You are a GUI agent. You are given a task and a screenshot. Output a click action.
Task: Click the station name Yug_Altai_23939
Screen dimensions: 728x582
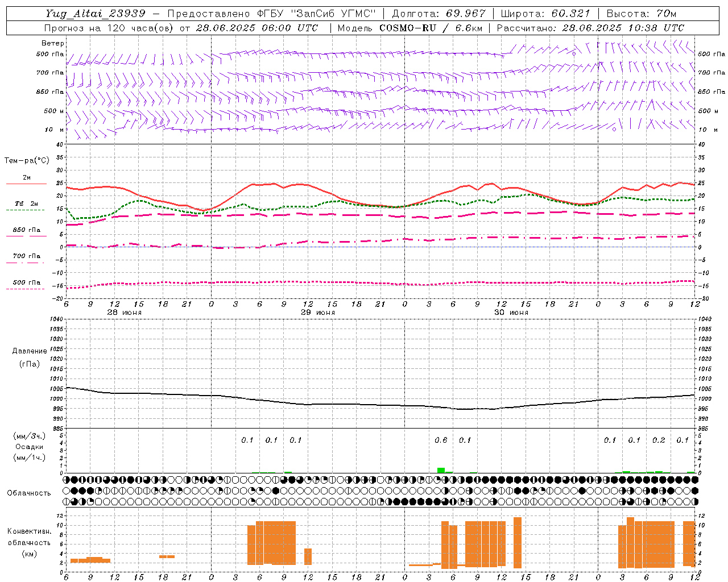pyautogui.click(x=96, y=14)
